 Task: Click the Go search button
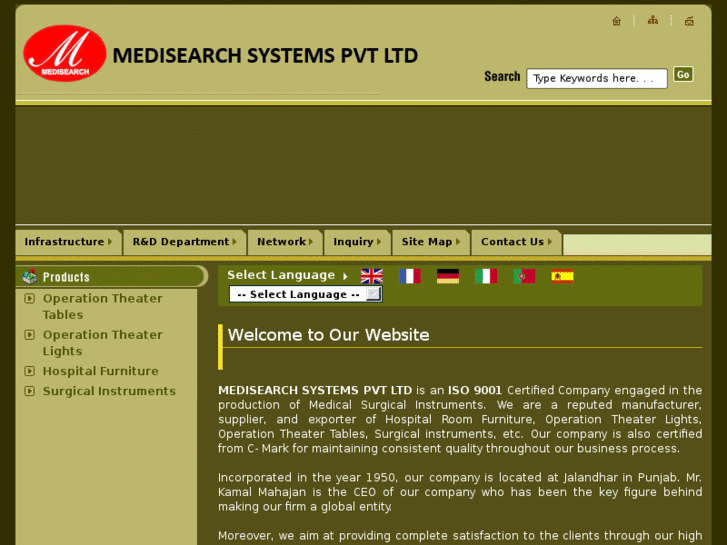(x=683, y=75)
